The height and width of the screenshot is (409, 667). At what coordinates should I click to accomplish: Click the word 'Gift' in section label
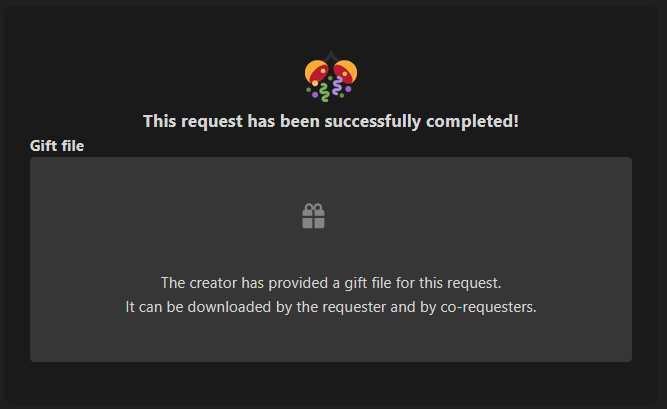43,146
